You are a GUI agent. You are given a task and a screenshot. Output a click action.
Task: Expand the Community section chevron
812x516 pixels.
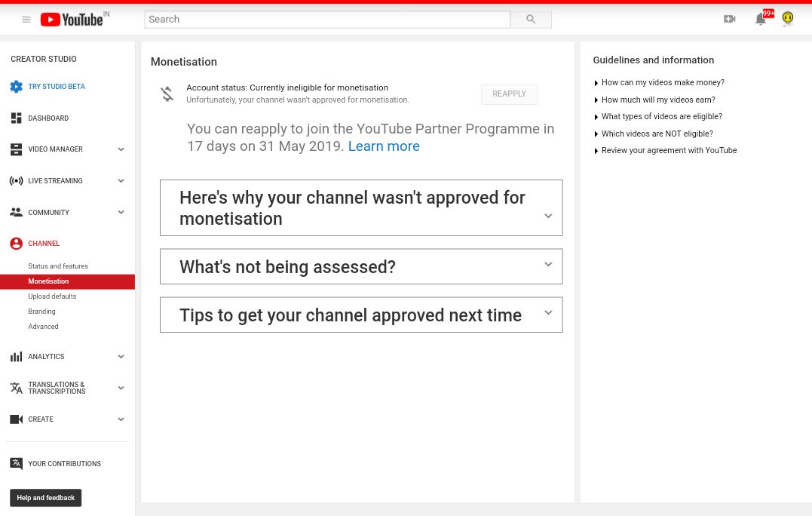[121, 212]
